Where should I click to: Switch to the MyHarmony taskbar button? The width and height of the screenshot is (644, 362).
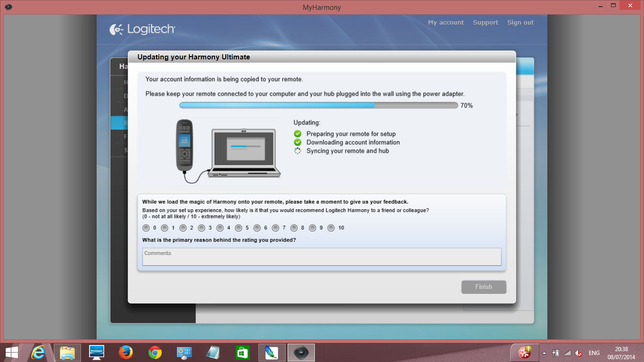(301, 353)
